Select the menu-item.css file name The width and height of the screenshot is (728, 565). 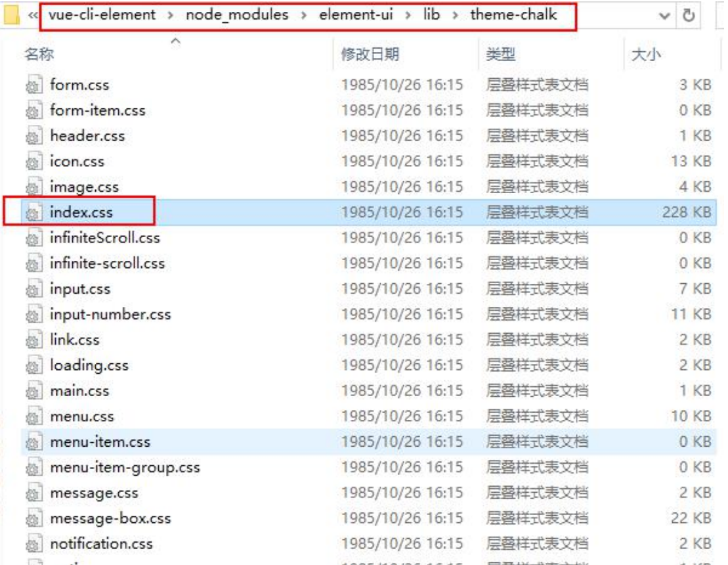click(x=100, y=442)
